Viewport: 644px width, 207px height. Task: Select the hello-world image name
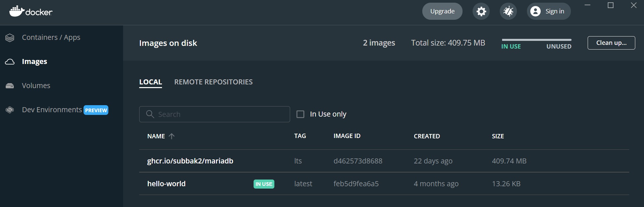166,184
